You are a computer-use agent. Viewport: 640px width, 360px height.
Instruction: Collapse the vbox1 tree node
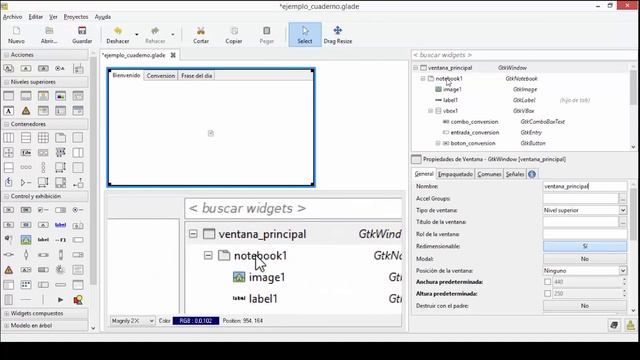tap(431, 111)
